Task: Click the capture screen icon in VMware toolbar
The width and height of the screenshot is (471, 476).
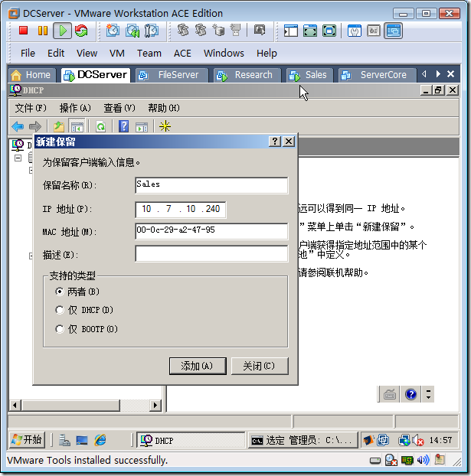Action: (259, 30)
